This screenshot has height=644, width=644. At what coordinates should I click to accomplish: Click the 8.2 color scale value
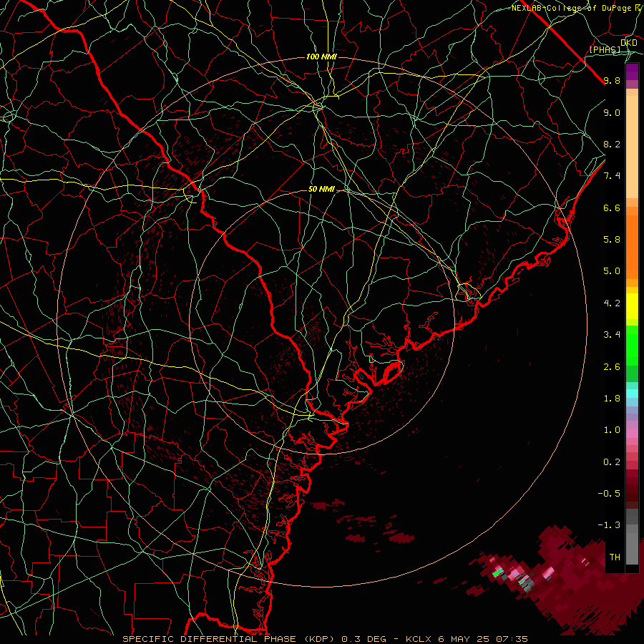(612, 144)
